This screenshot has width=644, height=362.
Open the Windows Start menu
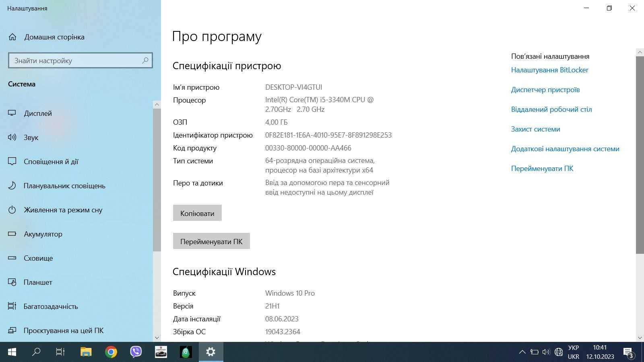coord(12,352)
